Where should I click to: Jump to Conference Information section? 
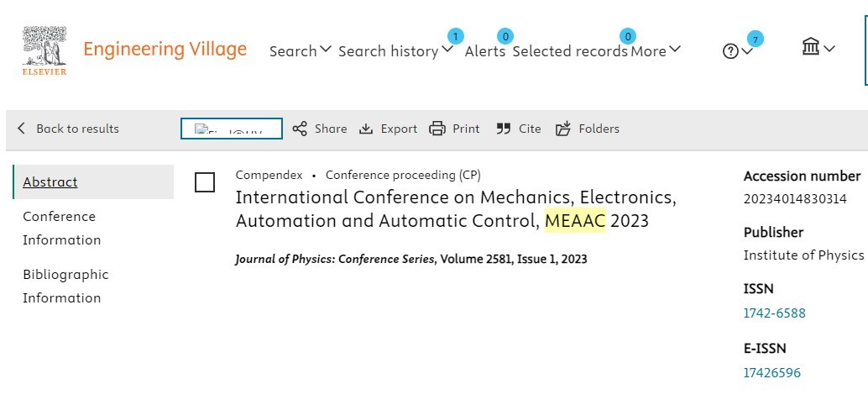62,228
